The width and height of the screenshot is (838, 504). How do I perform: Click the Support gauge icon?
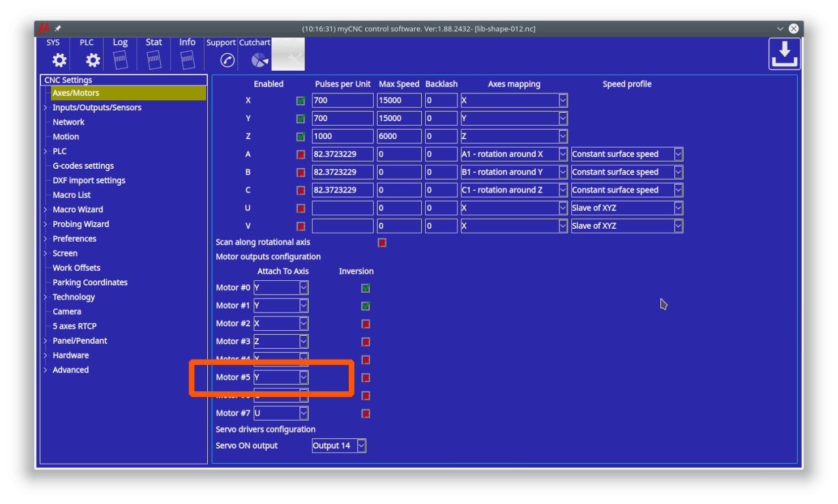[227, 60]
